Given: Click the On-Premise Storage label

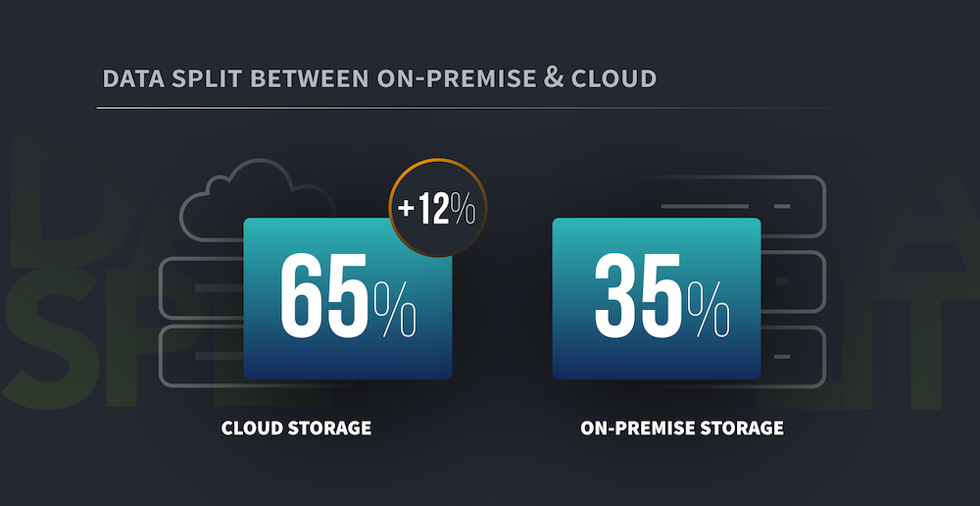Looking at the screenshot, I should coord(682,429).
